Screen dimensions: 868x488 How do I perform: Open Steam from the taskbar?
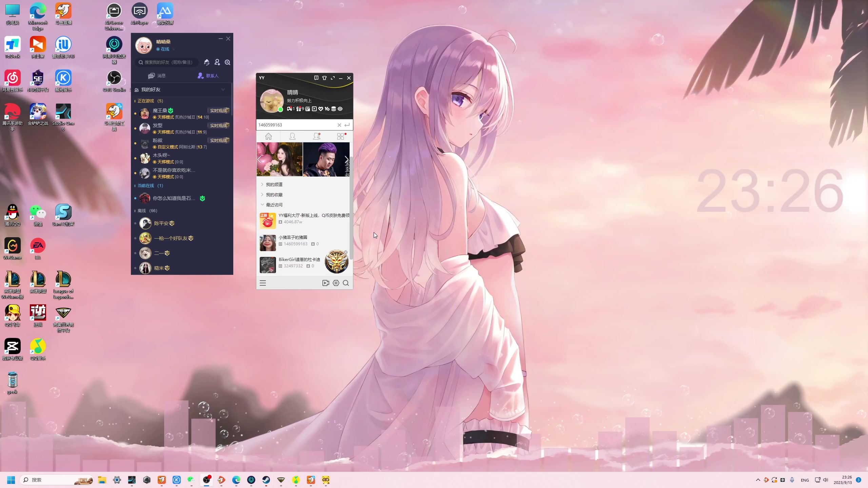(x=266, y=480)
